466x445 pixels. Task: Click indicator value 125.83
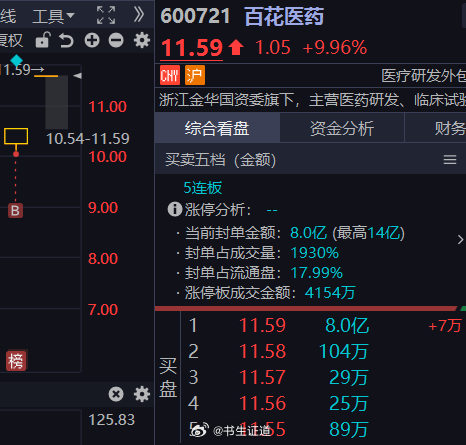(x=112, y=420)
